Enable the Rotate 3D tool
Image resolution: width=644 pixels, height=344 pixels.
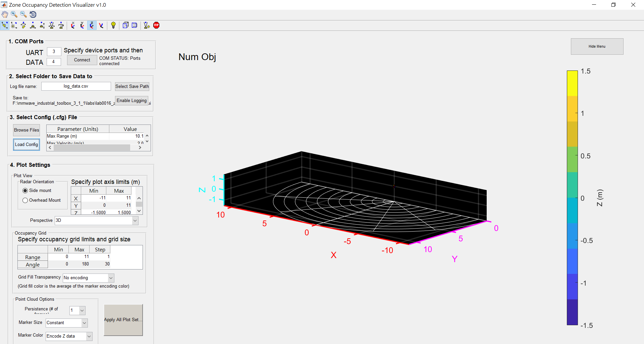[x=33, y=14]
